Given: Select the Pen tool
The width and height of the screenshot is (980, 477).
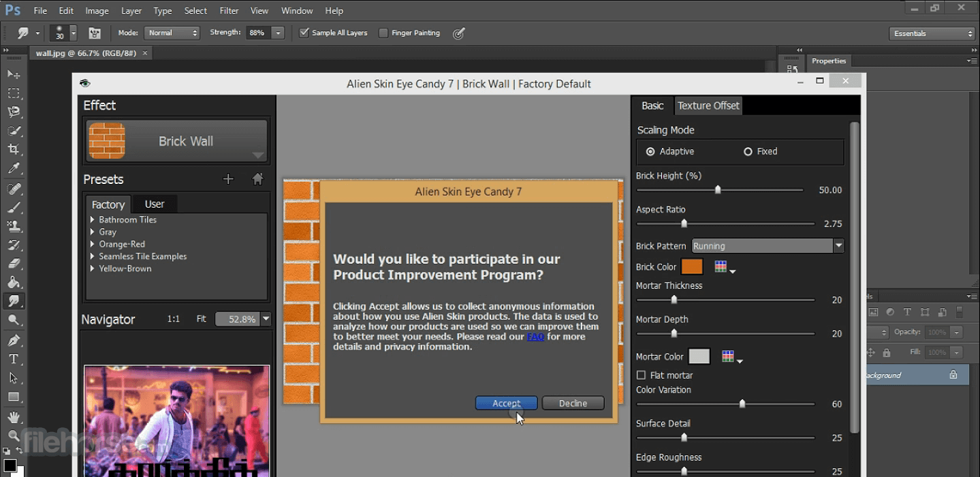Looking at the screenshot, I should click(14, 340).
